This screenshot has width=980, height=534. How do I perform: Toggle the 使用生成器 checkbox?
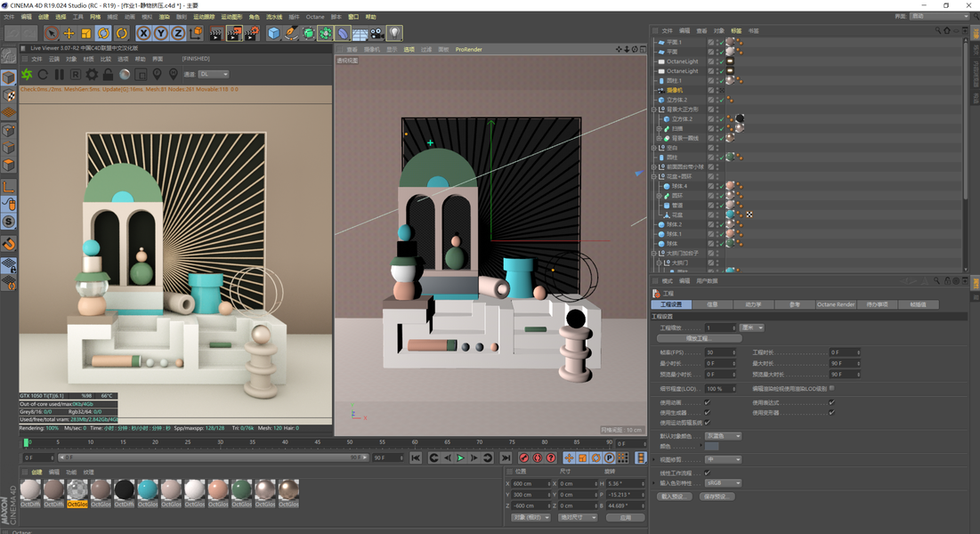(x=708, y=413)
